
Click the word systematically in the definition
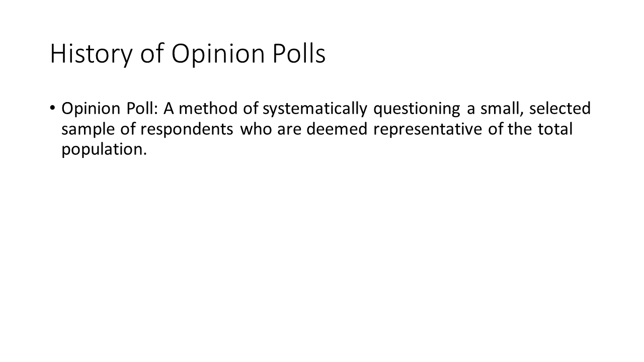[x=315, y=109]
